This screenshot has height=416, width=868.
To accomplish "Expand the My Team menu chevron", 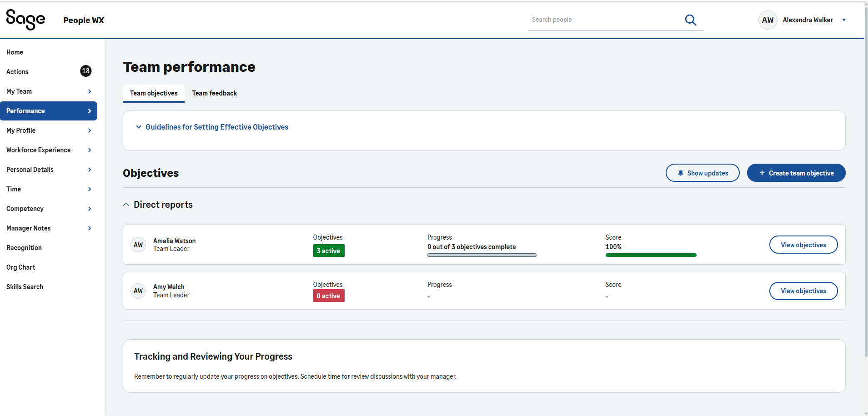I will pos(90,91).
